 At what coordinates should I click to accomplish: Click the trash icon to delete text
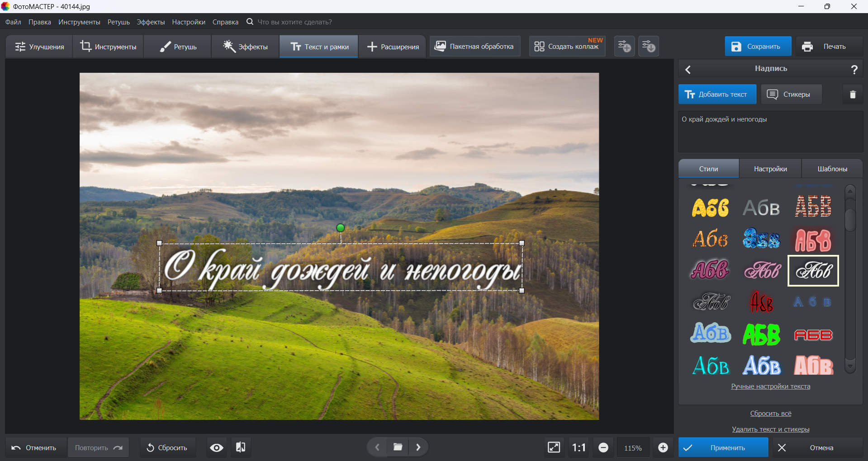pyautogui.click(x=853, y=94)
